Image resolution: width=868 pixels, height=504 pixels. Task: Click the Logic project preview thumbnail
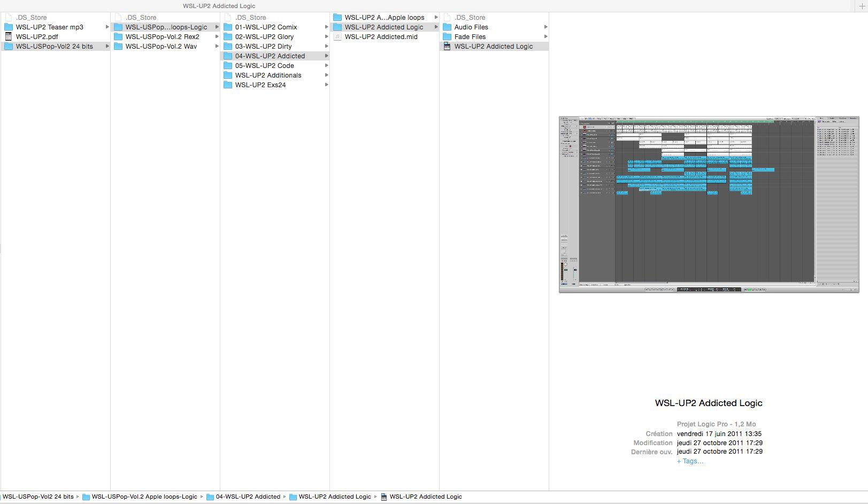(709, 204)
